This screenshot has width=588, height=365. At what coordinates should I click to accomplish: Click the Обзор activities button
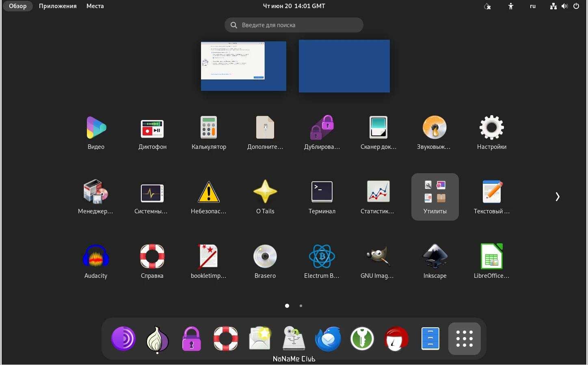pyautogui.click(x=18, y=6)
